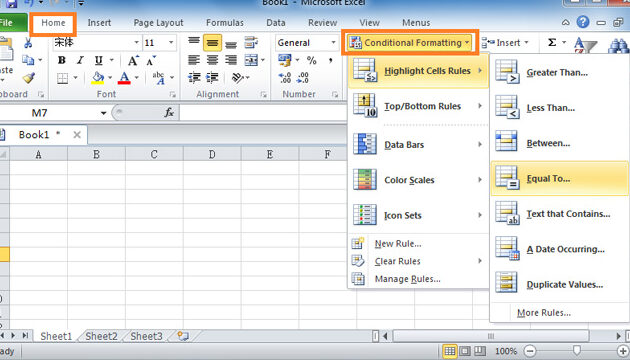Click the Insert Function fx icon

pyautogui.click(x=169, y=113)
